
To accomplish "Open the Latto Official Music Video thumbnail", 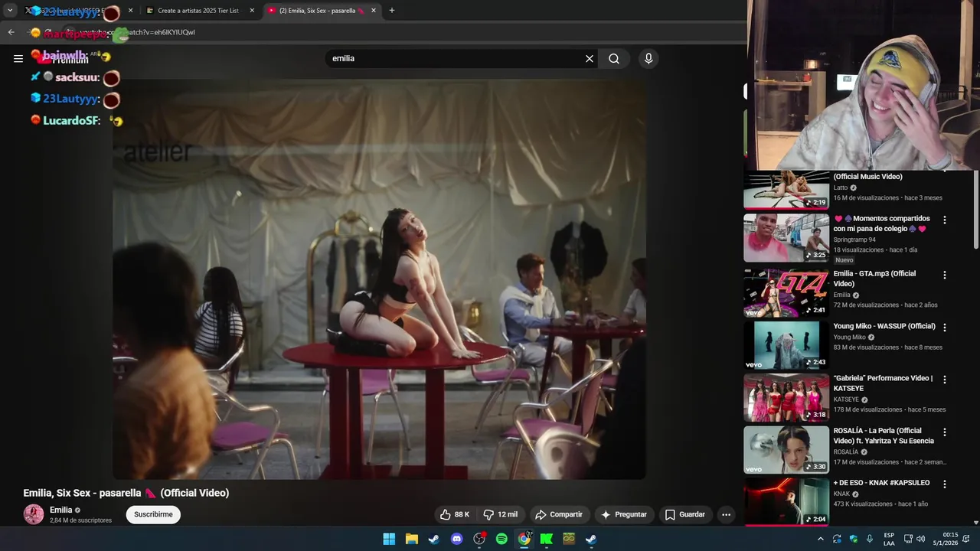I will (786, 189).
